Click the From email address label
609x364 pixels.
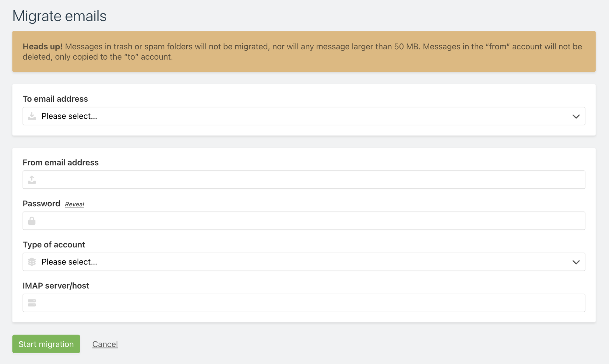pos(61,163)
